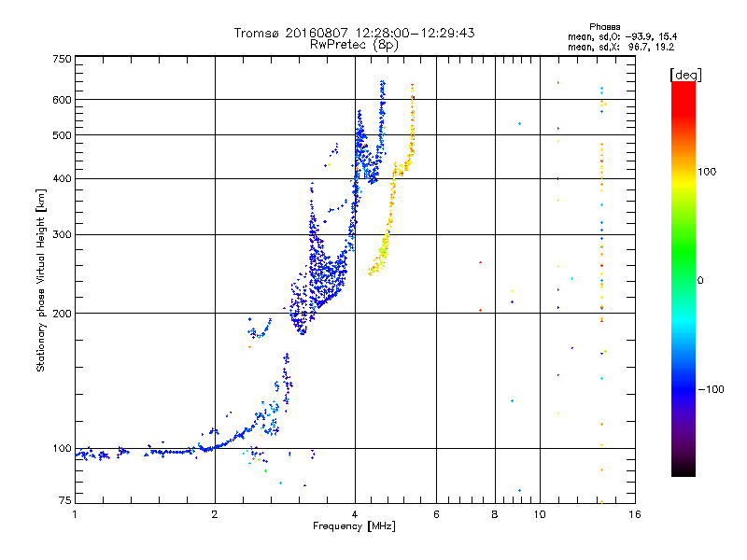Image resolution: width=747 pixels, height=560 pixels.
Task: Click the plot title 'Tromsø 20160807 12:28:00-12:29:43'
Action: click(354, 33)
